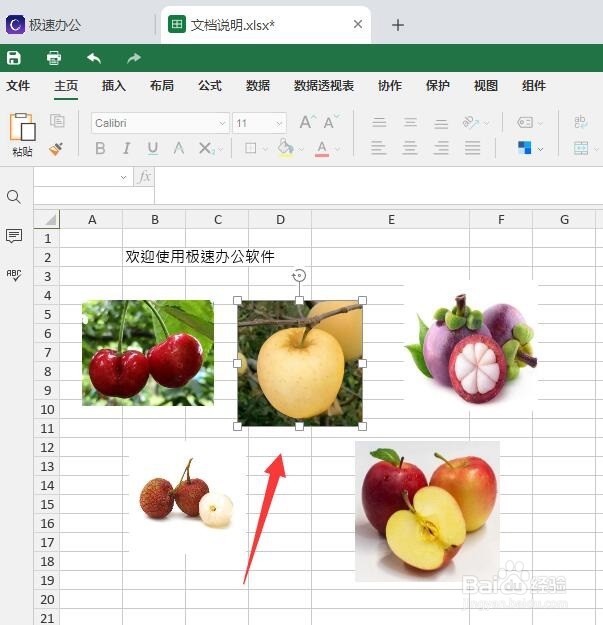Viewport: 603px width, 625px height.
Task: Align text left
Action: pyautogui.click(x=378, y=148)
